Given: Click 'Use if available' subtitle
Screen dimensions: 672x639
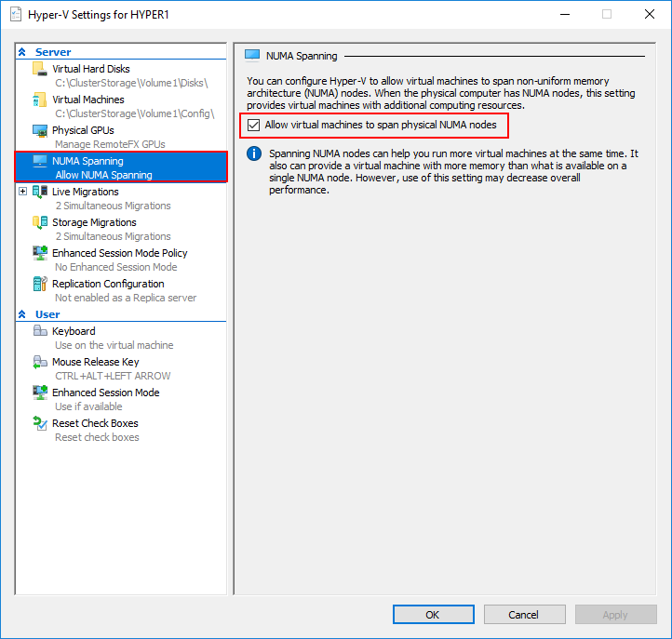Looking at the screenshot, I should pyautogui.click(x=88, y=406).
